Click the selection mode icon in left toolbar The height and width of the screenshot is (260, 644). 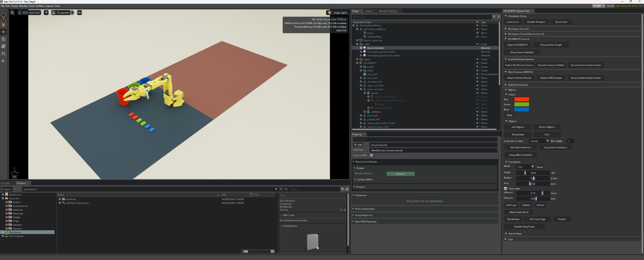pos(3,18)
